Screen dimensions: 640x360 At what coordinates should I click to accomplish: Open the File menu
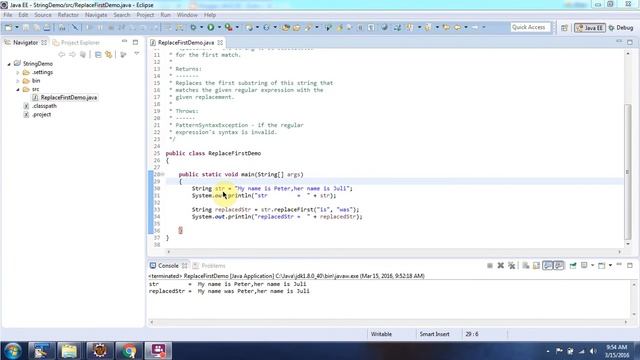point(7,15)
